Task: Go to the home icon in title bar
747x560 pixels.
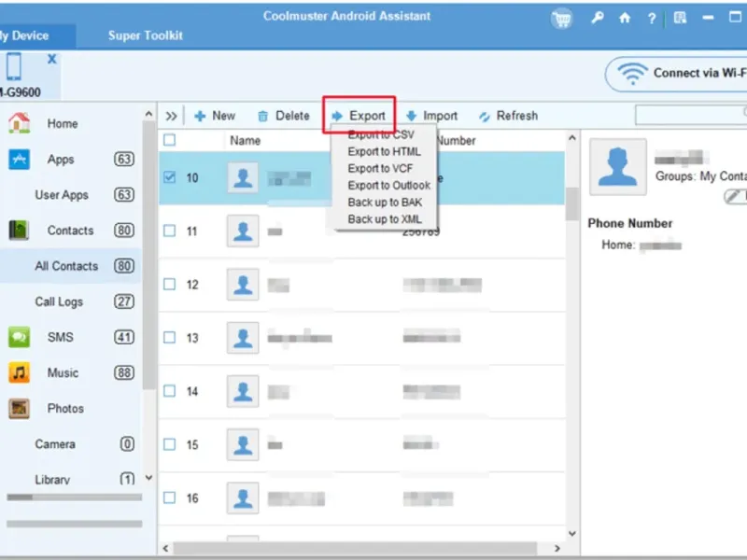Action: (624, 18)
